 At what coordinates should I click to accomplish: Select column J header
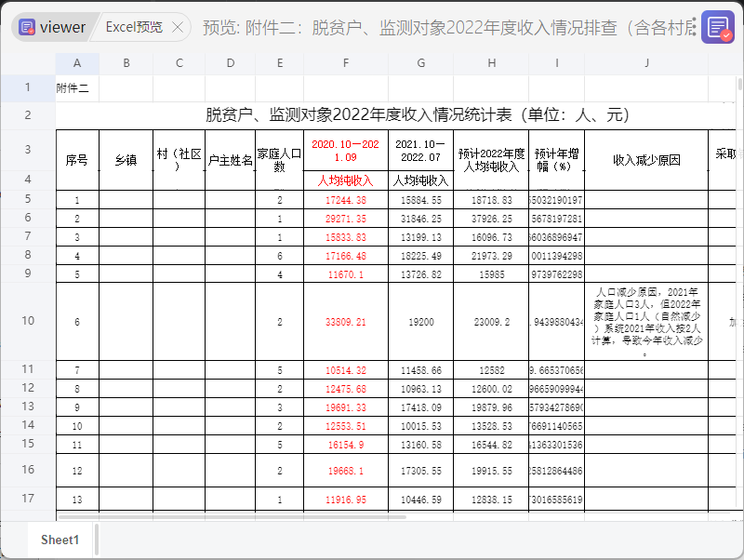[x=646, y=63]
